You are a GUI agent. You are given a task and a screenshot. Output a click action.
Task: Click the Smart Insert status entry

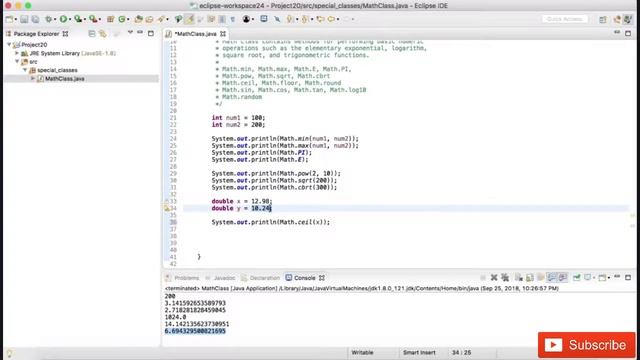coord(419,352)
